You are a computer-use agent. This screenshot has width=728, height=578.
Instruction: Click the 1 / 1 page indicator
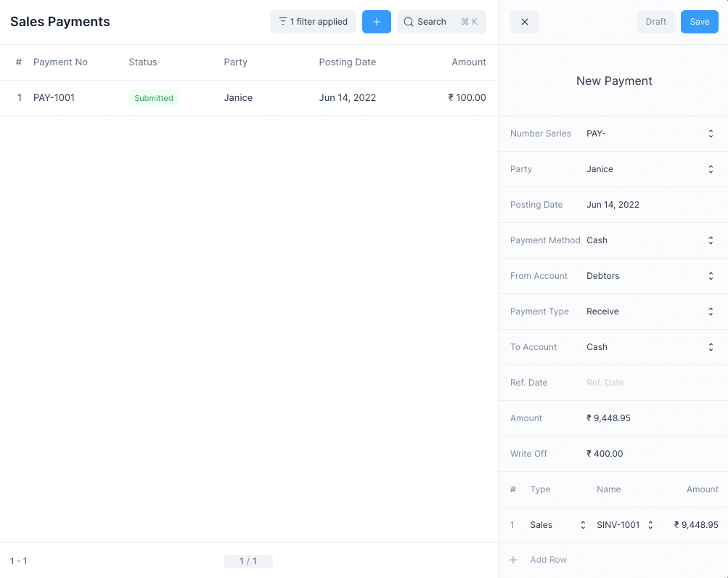point(248,561)
